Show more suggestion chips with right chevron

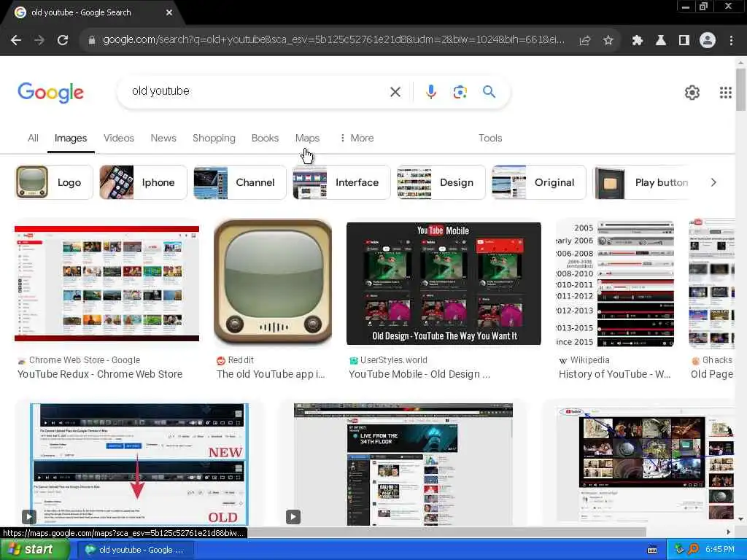(713, 182)
